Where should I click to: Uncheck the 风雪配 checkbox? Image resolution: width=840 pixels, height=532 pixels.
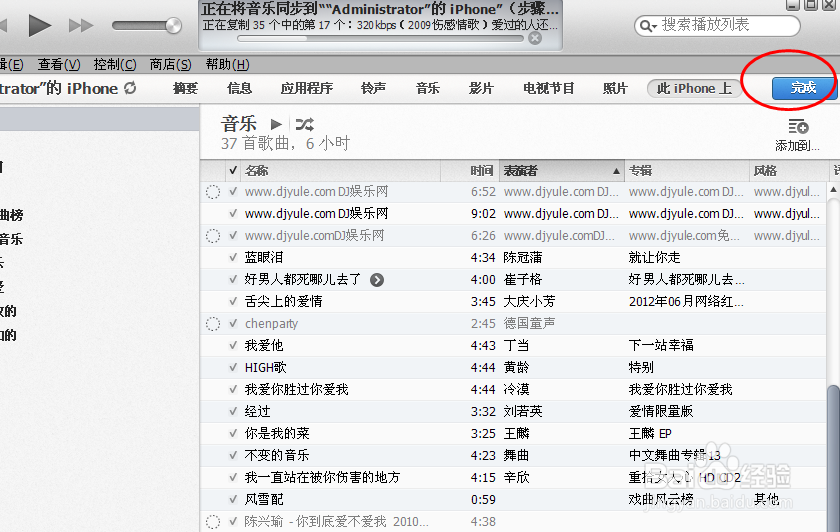[x=233, y=499]
